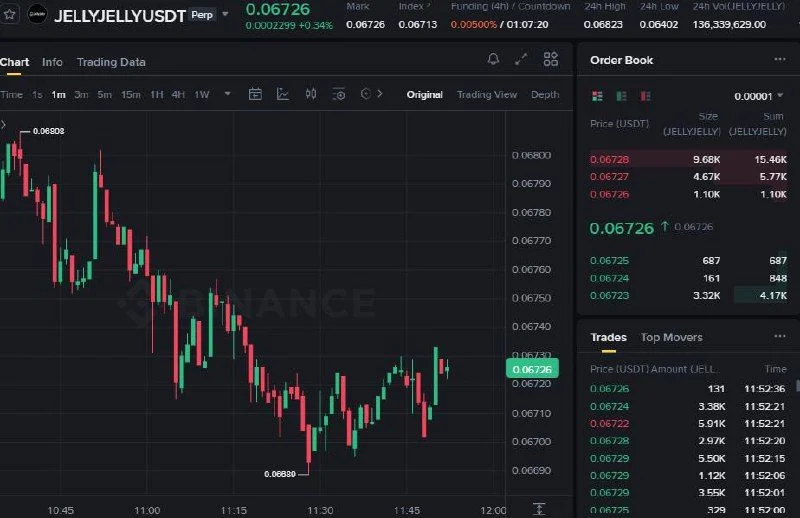This screenshot has width=800, height=518.
Task: Select the 1s time interval
Action: [x=37, y=95]
